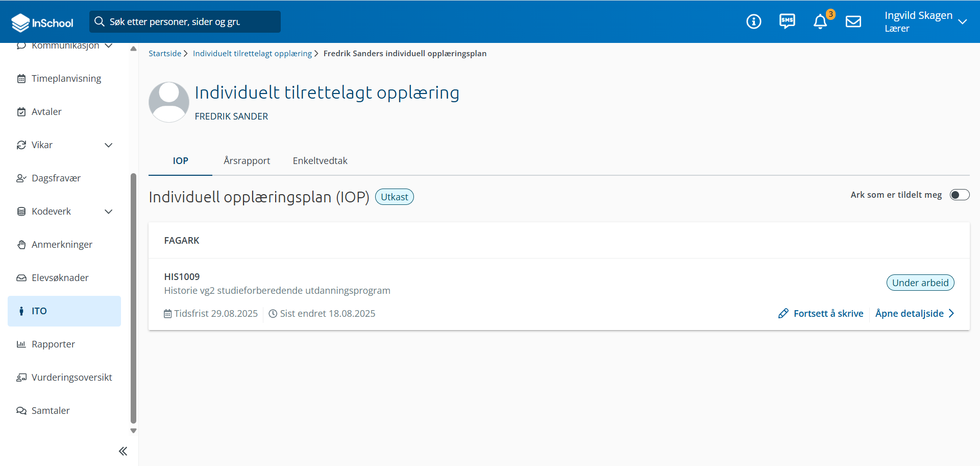
Task: Toggle 'Ark som er tildelt meg' switch
Action: click(960, 195)
